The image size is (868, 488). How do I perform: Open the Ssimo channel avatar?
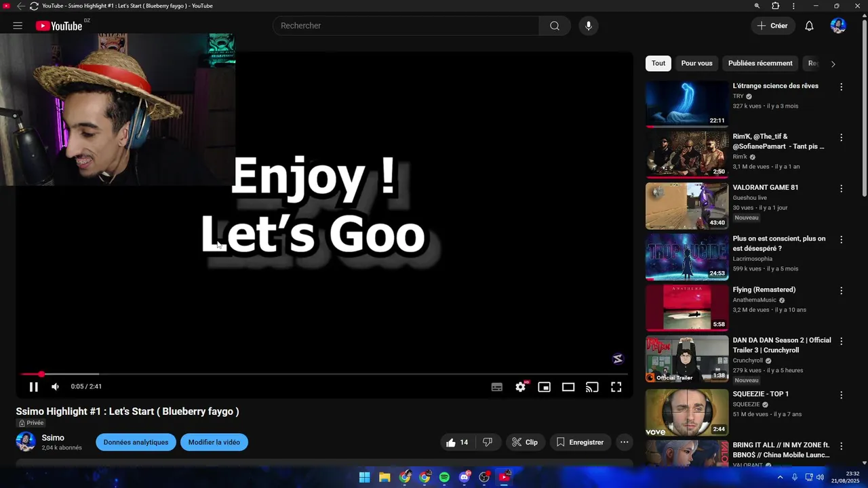point(26,442)
